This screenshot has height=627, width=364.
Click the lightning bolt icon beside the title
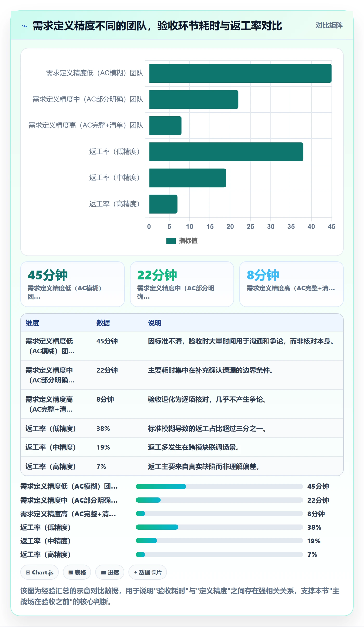[x=25, y=26]
